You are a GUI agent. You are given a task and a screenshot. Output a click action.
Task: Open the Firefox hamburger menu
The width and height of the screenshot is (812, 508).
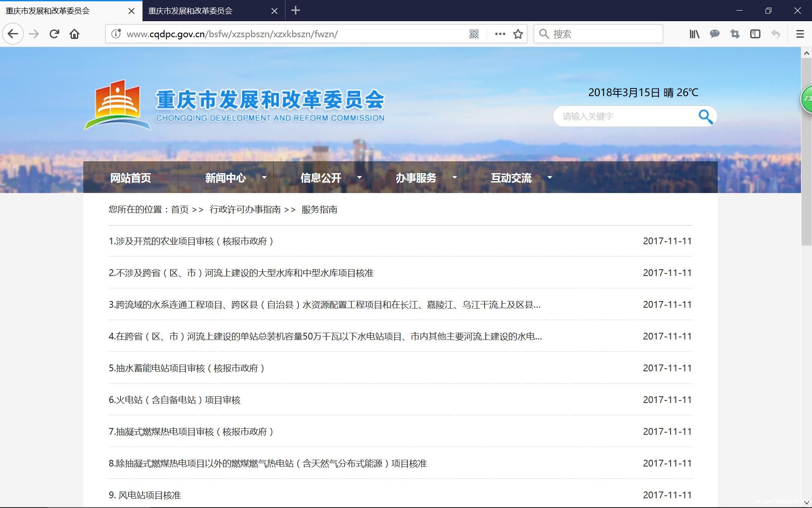click(800, 34)
